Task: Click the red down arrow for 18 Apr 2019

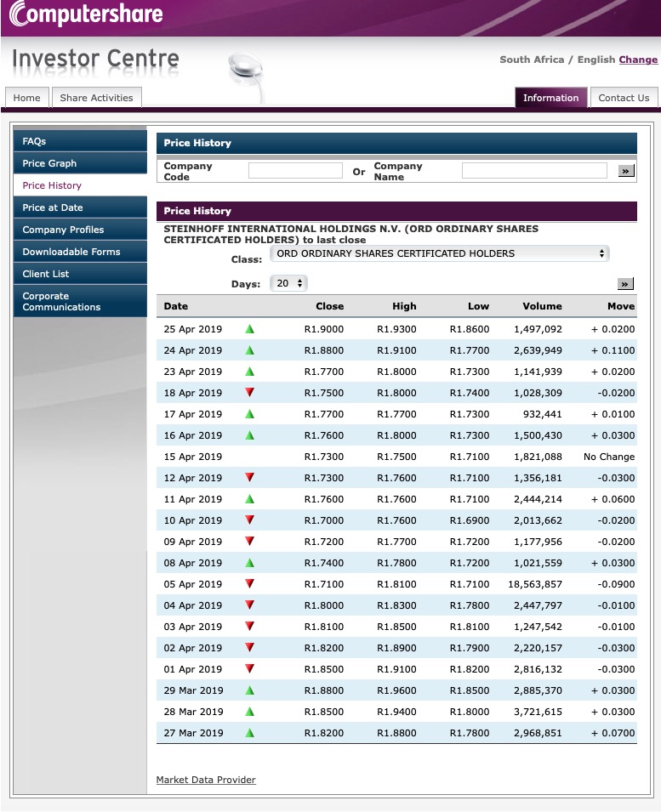Action: pos(248,393)
